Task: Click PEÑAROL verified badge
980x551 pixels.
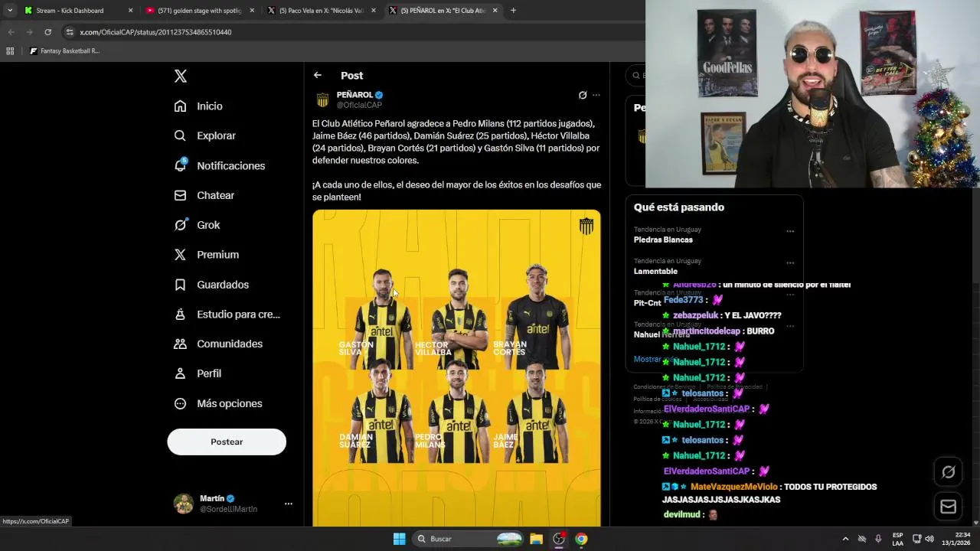Action: point(379,95)
